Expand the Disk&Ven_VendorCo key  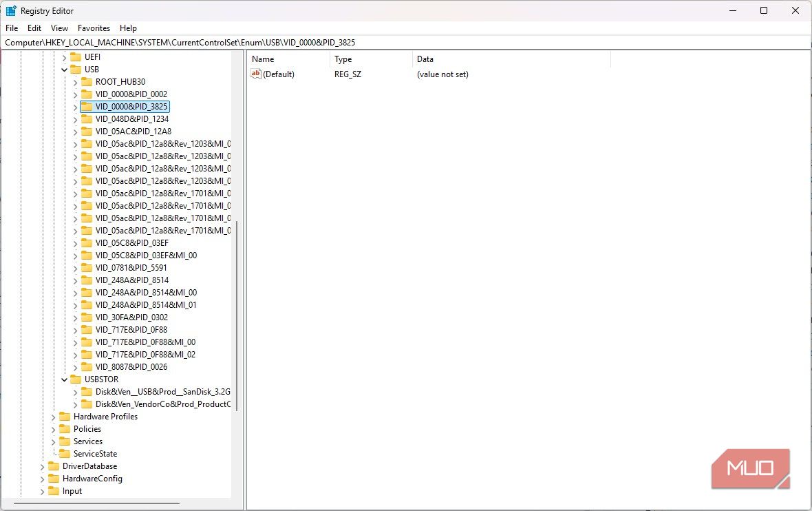(x=75, y=405)
